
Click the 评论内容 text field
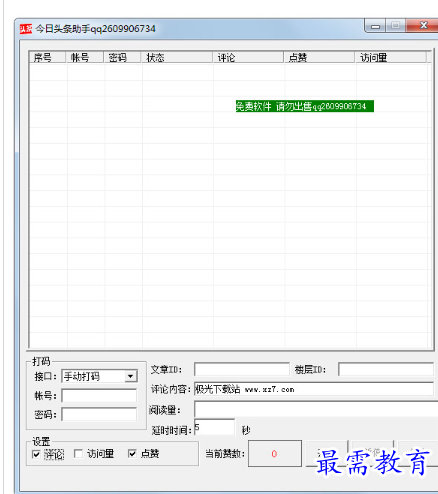coord(314,389)
